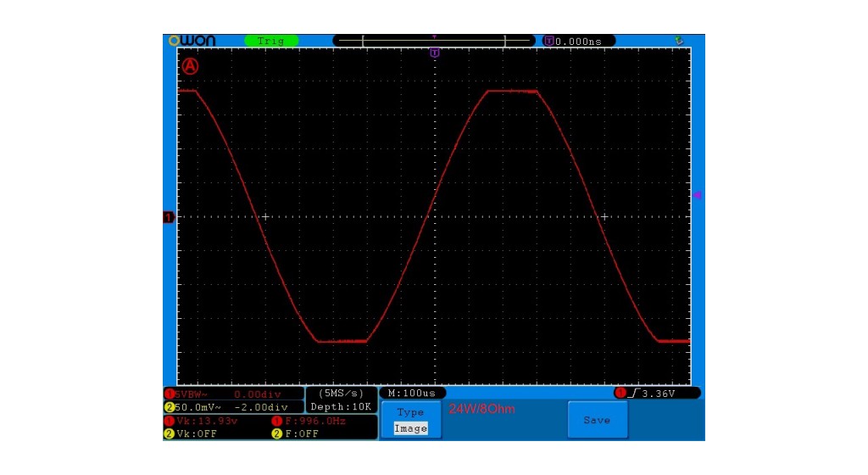Click the 5MS/s sample rate readout
The height and width of the screenshot is (475, 868).
click(x=341, y=394)
